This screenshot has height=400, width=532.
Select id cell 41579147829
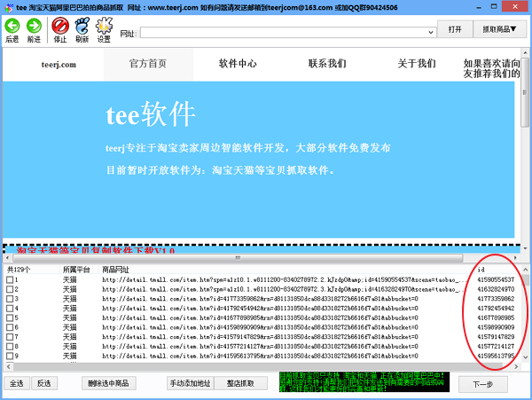point(496,337)
